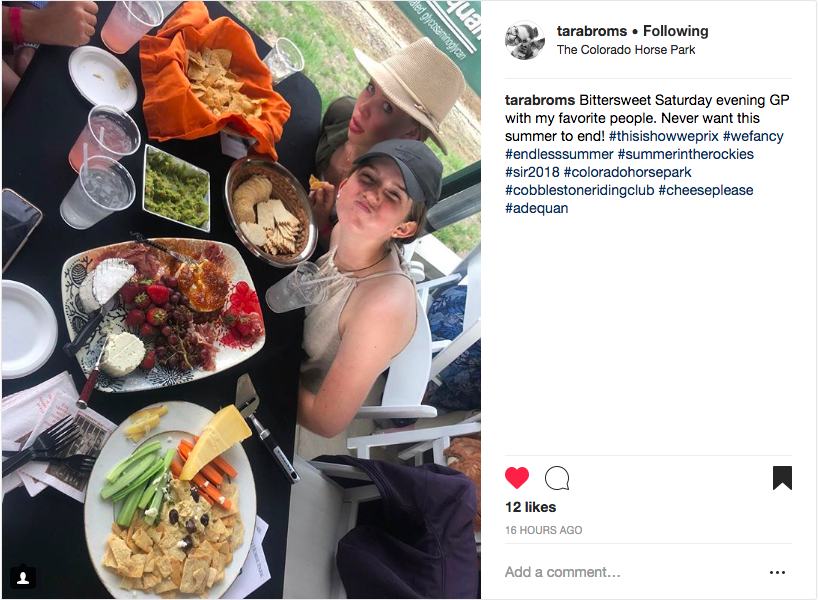Open the 16 HOURS AGO timestamp
This screenshot has width=818, height=600.
pos(544,530)
